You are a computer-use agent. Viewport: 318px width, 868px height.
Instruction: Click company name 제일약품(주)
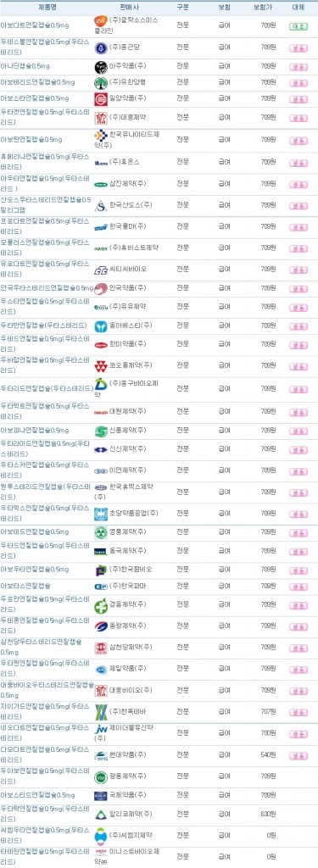pyautogui.click(x=129, y=668)
